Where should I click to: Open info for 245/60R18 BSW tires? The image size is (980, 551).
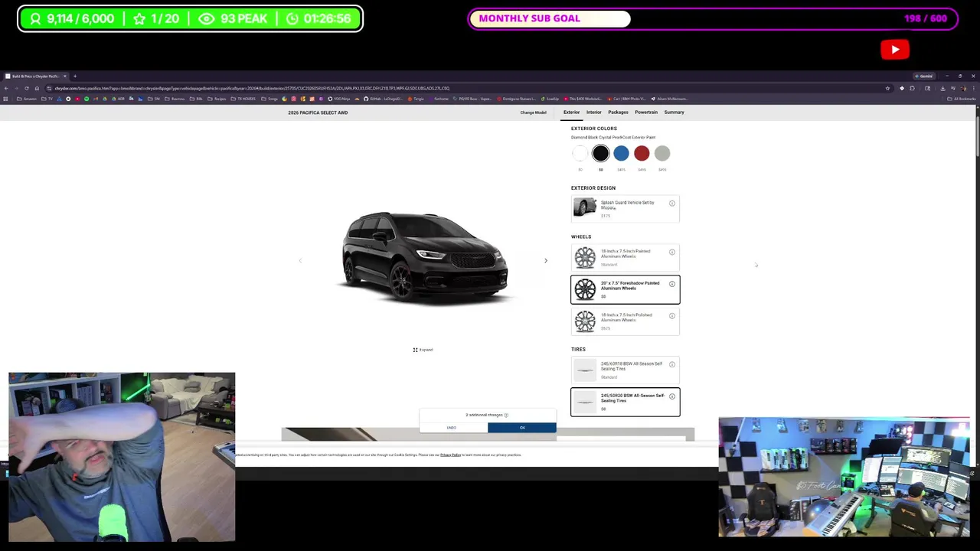pyautogui.click(x=672, y=364)
